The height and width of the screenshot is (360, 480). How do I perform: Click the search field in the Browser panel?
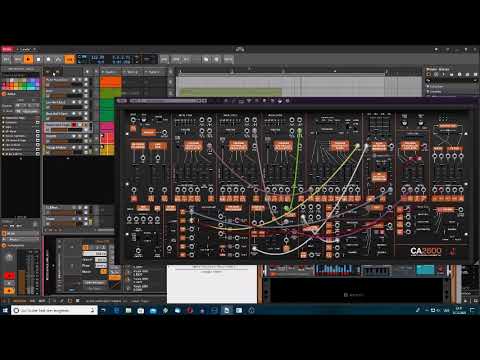click(452, 81)
